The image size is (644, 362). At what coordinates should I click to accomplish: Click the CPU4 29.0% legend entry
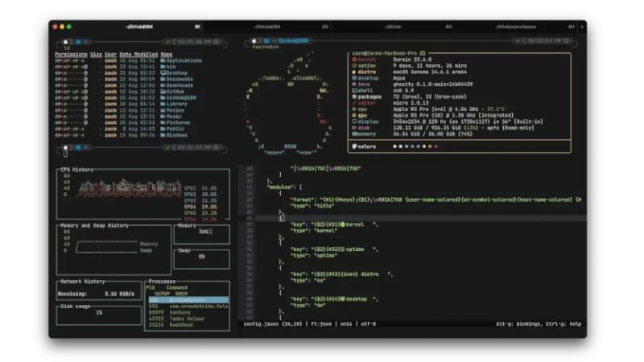pyautogui.click(x=200, y=207)
